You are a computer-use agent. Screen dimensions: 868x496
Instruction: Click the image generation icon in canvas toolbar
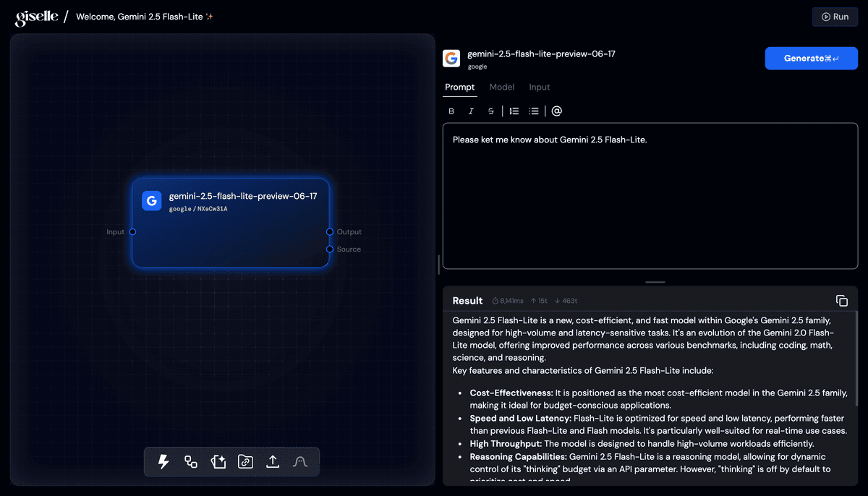[x=218, y=461]
